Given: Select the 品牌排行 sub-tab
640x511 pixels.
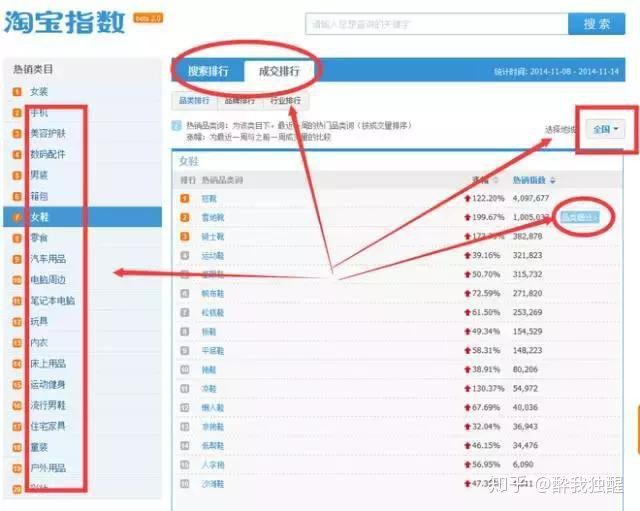Looking at the screenshot, I should coord(240,101).
